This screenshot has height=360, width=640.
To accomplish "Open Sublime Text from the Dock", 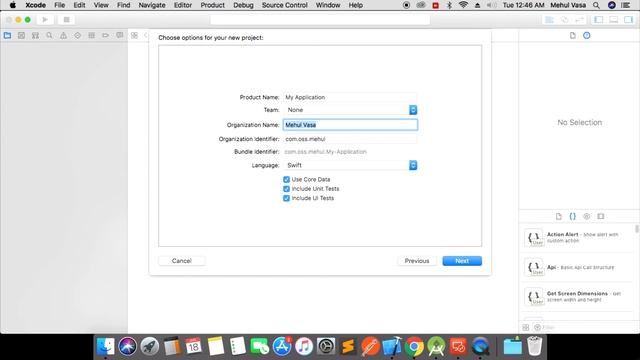I will point(348,347).
